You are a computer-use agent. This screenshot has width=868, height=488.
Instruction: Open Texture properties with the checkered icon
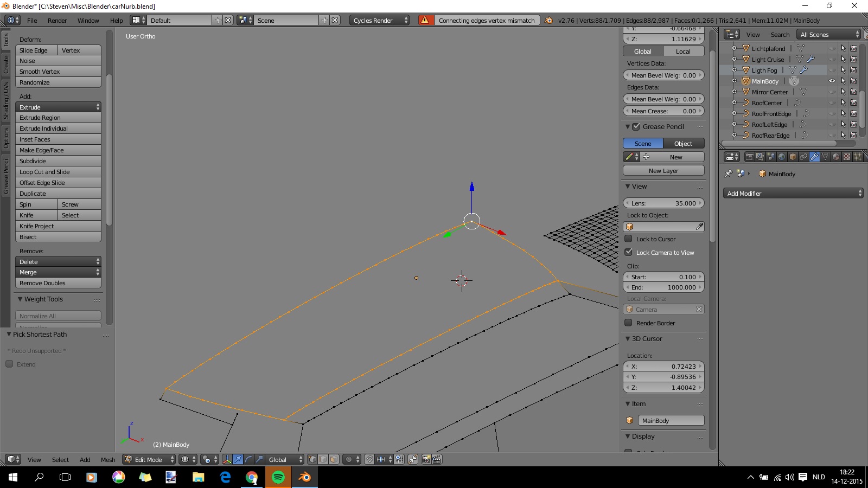(x=846, y=157)
